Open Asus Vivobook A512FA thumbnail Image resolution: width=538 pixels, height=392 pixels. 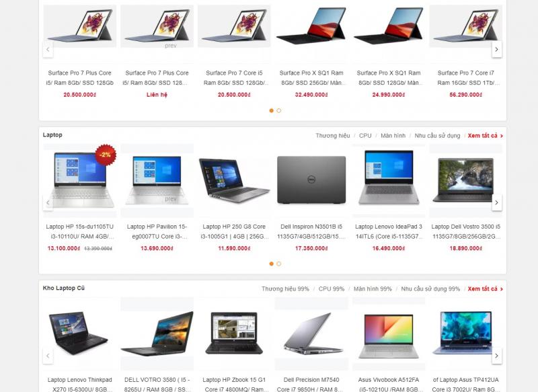[x=389, y=334]
